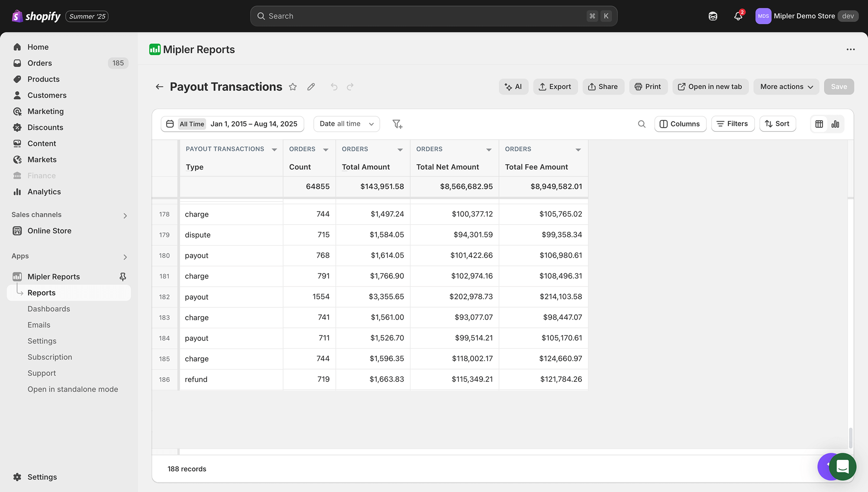Switch to chart view
The height and width of the screenshot is (492, 868).
click(x=835, y=124)
